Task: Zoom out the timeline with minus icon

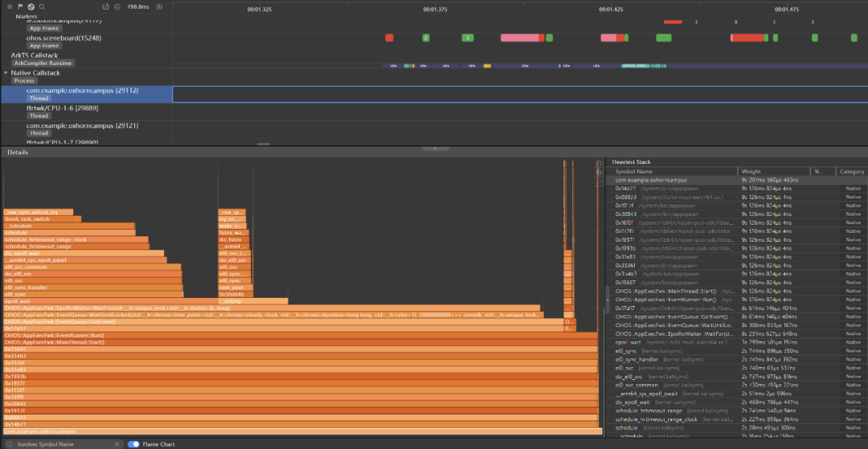Action: click(x=117, y=6)
